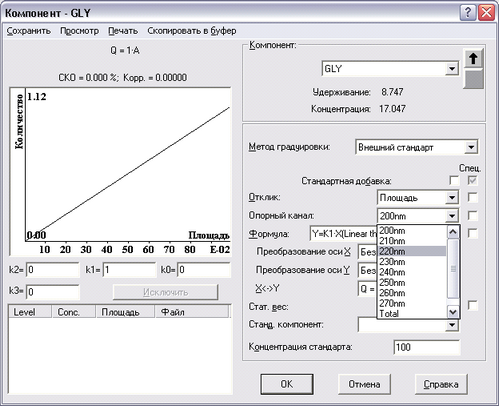The height and width of the screenshot is (406, 499).
Task: Click the up arrow button next to component
Action: tap(473, 59)
